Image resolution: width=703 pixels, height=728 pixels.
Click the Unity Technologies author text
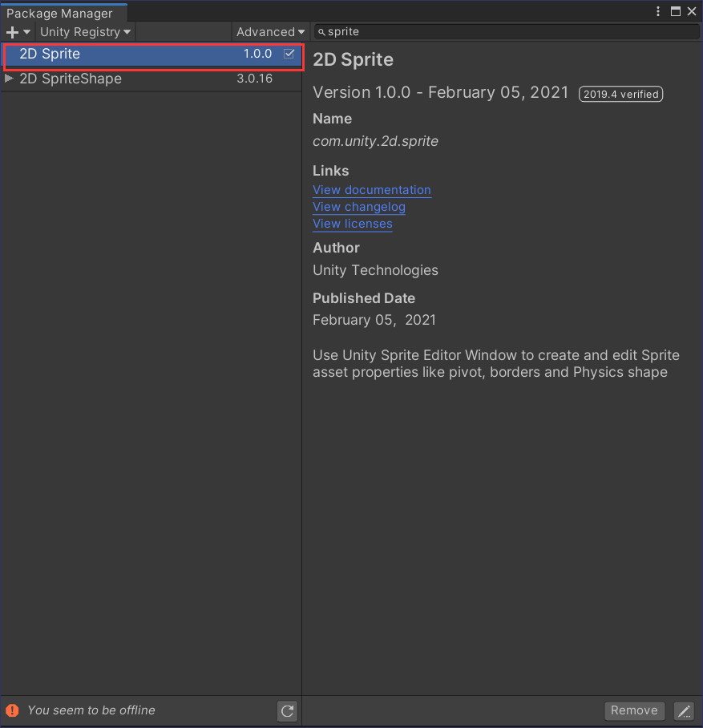[x=376, y=270]
